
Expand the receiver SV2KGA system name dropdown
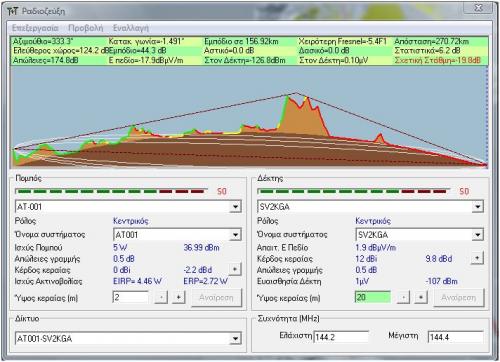coord(478,235)
